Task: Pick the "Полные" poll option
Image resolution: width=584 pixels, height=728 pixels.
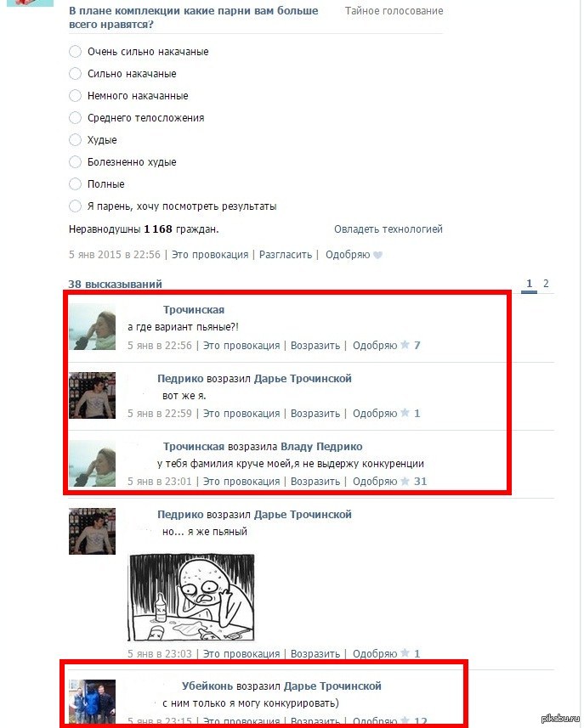Action: (x=76, y=183)
